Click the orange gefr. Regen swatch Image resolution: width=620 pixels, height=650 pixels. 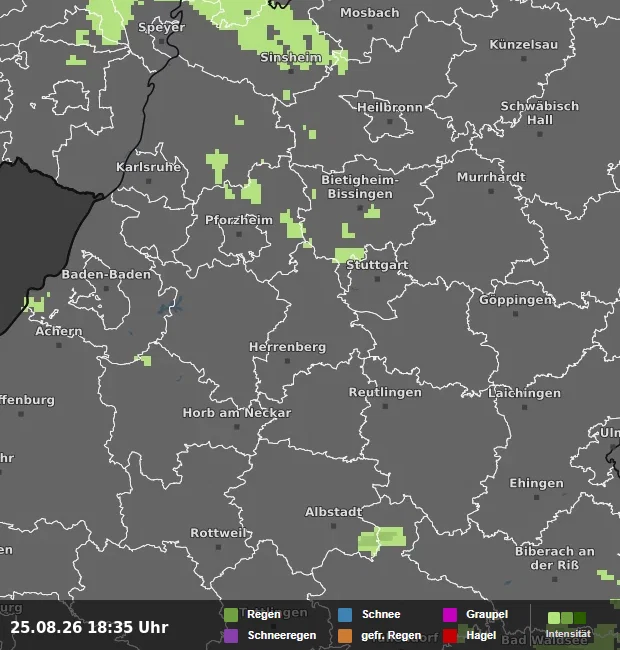tap(345, 635)
